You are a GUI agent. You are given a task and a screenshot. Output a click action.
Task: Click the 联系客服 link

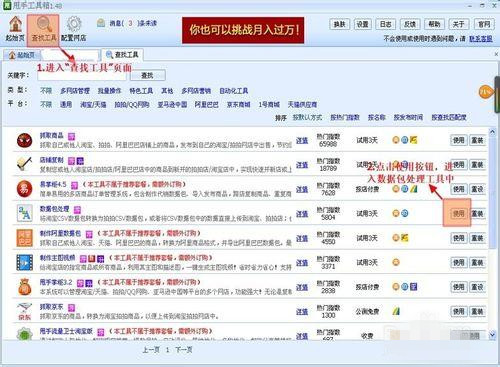tap(481, 39)
